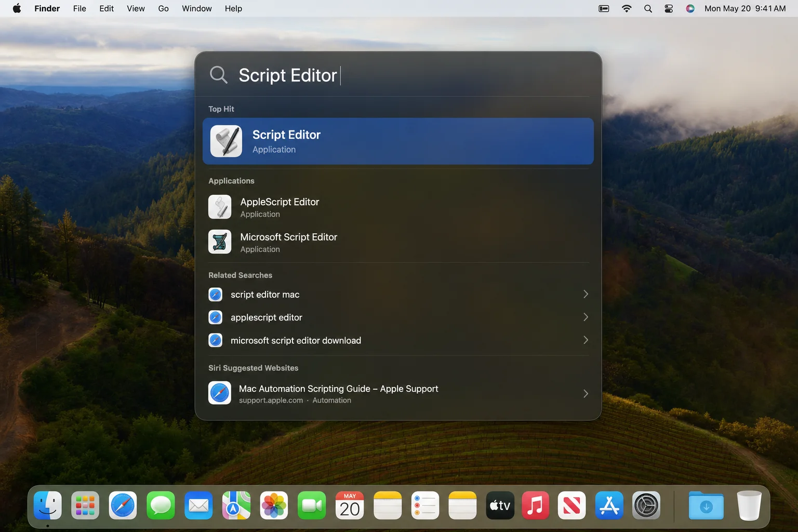Open the Script Editor top hit icon
This screenshot has width=798, height=532.
coord(226,141)
